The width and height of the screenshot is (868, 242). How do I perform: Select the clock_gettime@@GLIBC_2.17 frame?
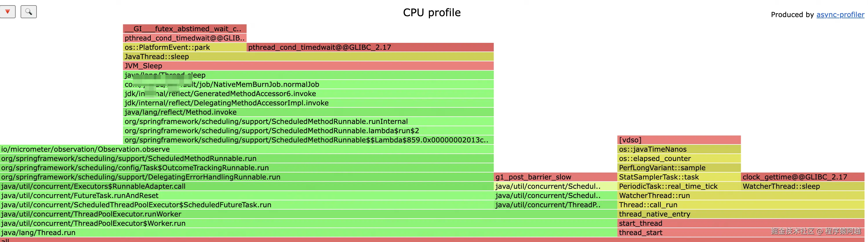803,177
